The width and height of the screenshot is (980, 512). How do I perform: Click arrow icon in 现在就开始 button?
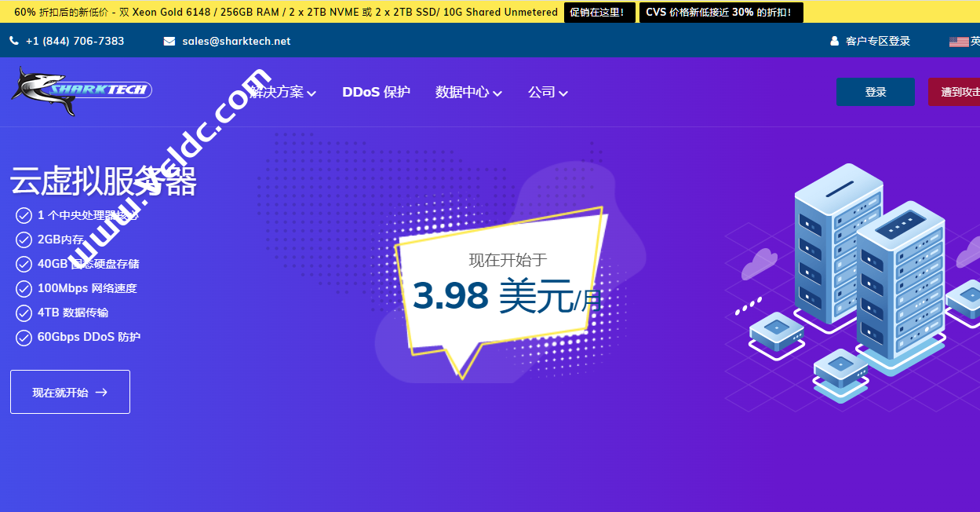click(101, 393)
